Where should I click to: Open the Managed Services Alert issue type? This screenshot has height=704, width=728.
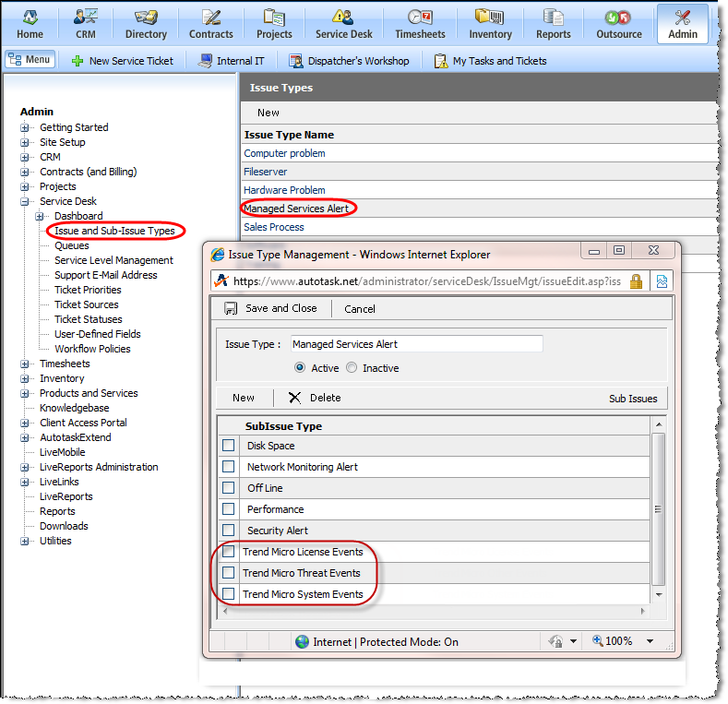[x=296, y=209]
